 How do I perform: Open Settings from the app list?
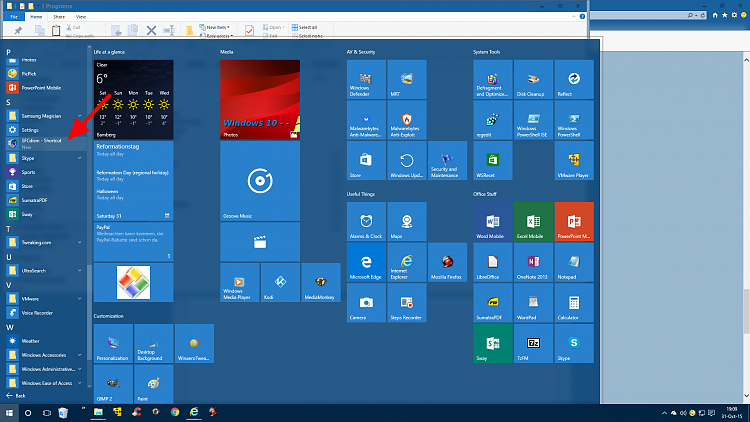(45, 130)
